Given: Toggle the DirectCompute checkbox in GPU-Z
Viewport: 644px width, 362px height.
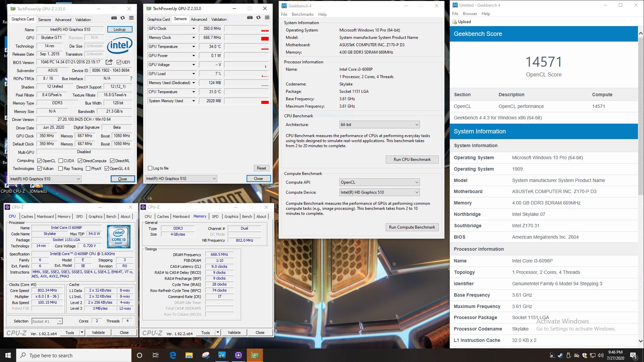Looking at the screenshot, I should [80, 161].
